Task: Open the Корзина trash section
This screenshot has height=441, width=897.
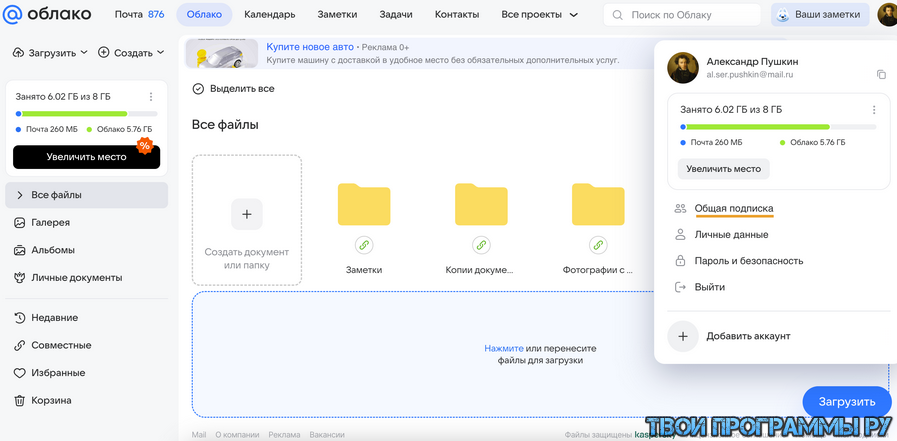Action: pyautogui.click(x=51, y=401)
